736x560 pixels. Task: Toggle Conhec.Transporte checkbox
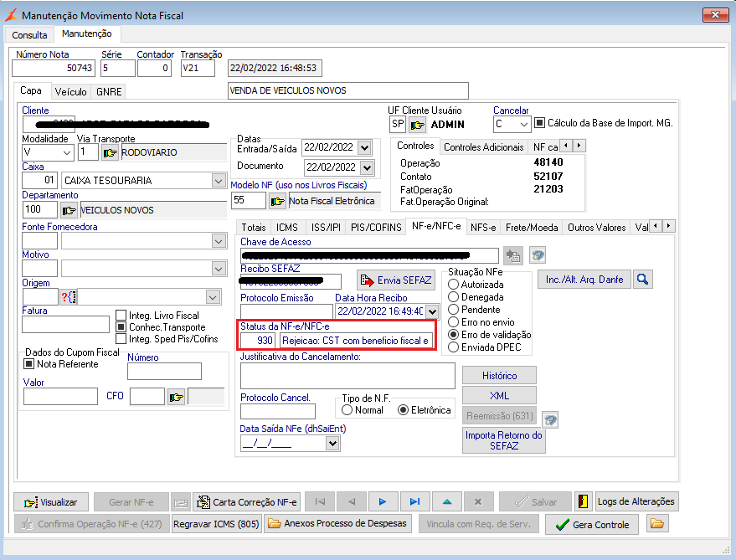pos(121,326)
